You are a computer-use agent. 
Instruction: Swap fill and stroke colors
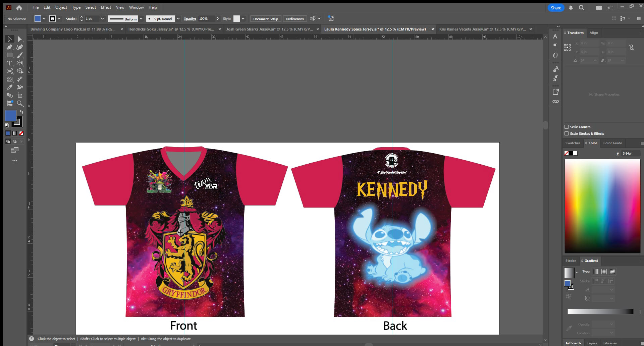(x=21, y=112)
